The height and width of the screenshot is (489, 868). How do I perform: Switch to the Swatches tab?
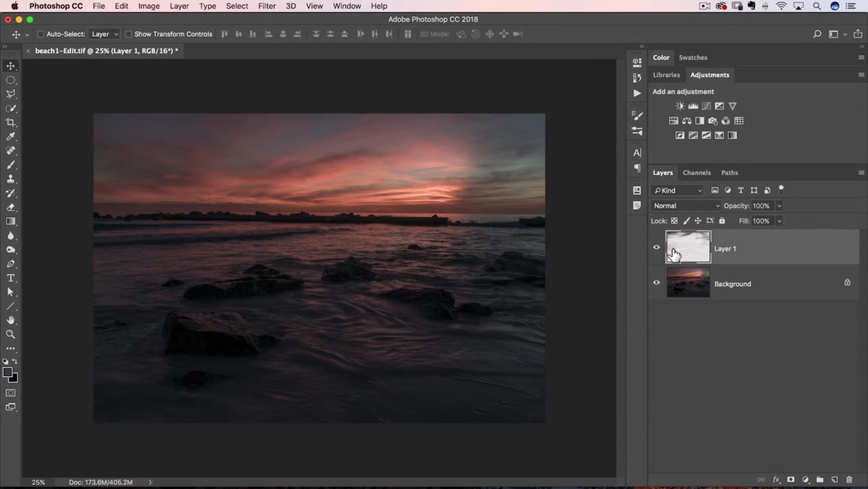[693, 57]
